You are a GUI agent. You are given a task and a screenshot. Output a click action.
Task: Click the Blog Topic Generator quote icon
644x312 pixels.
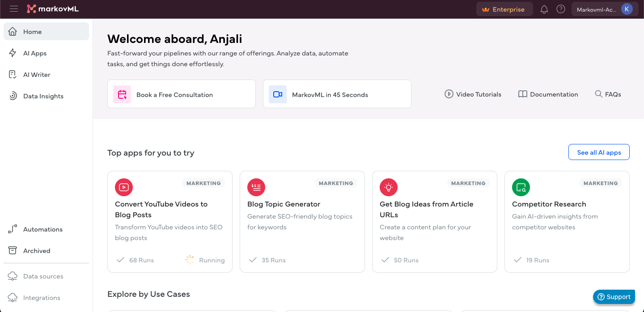[x=256, y=187]
